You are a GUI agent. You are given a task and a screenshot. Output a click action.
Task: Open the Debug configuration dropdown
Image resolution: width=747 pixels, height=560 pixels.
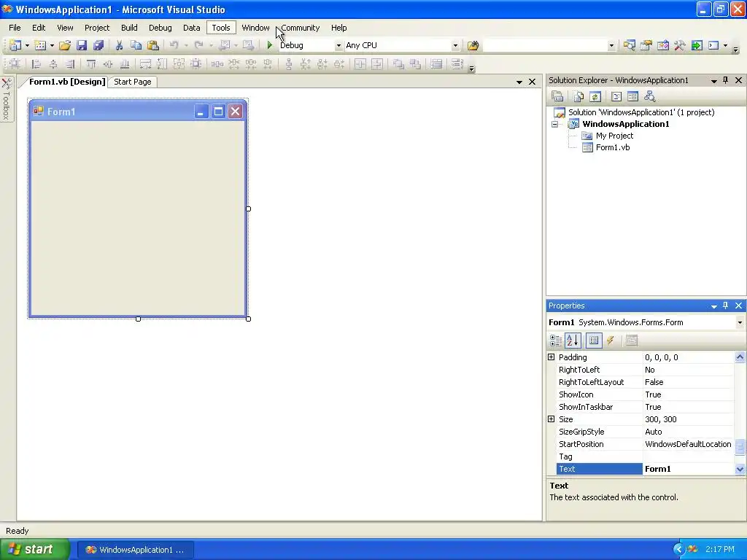point(338,46)
